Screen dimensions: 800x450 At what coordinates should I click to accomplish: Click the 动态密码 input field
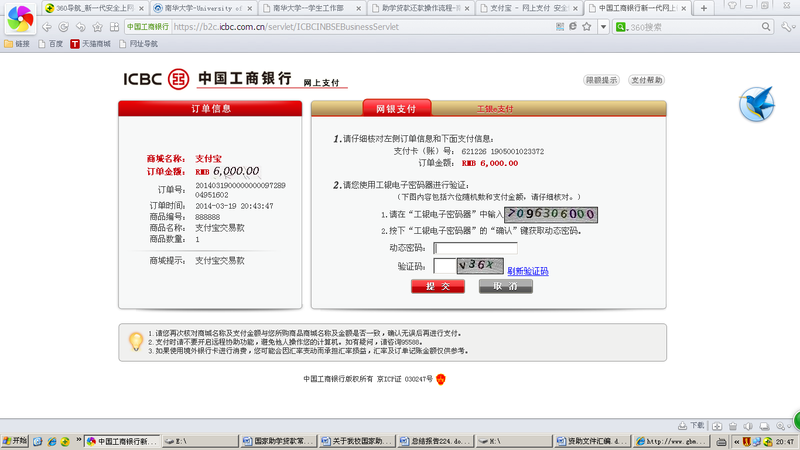pos(475,248)
